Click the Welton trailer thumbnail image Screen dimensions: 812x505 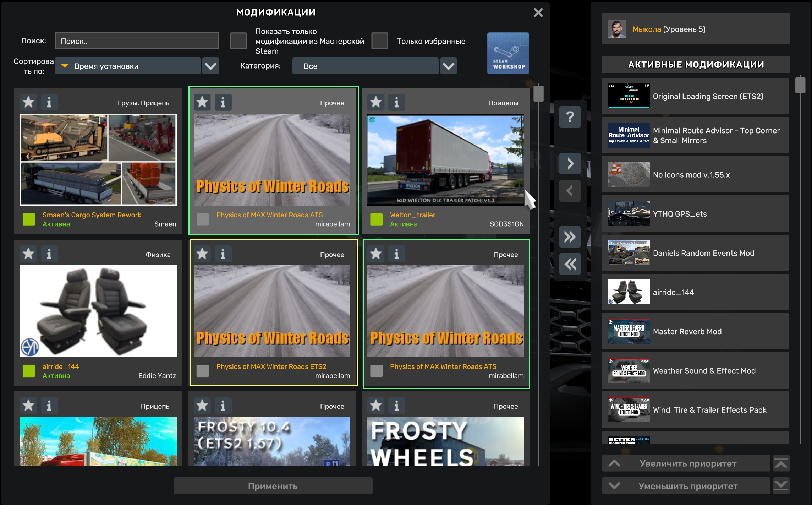(446, 159)
